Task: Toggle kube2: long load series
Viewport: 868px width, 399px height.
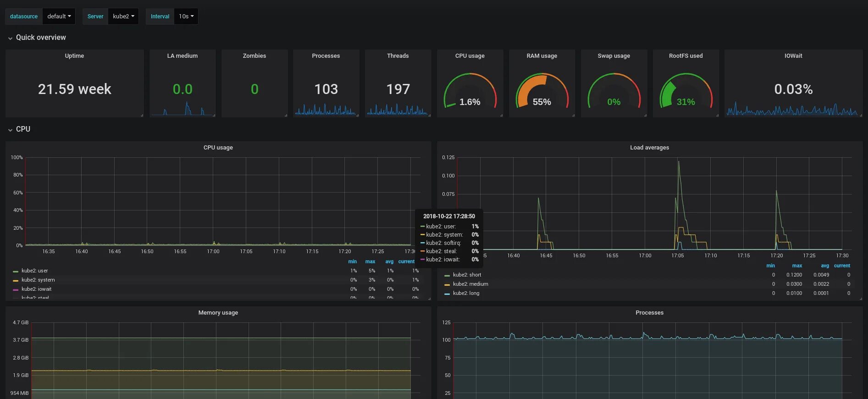Action: pyautogui.click(x=466, y=294)
